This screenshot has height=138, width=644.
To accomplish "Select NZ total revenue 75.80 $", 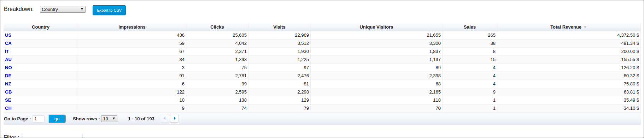I will pyautogui.click(x=631, y=84).
